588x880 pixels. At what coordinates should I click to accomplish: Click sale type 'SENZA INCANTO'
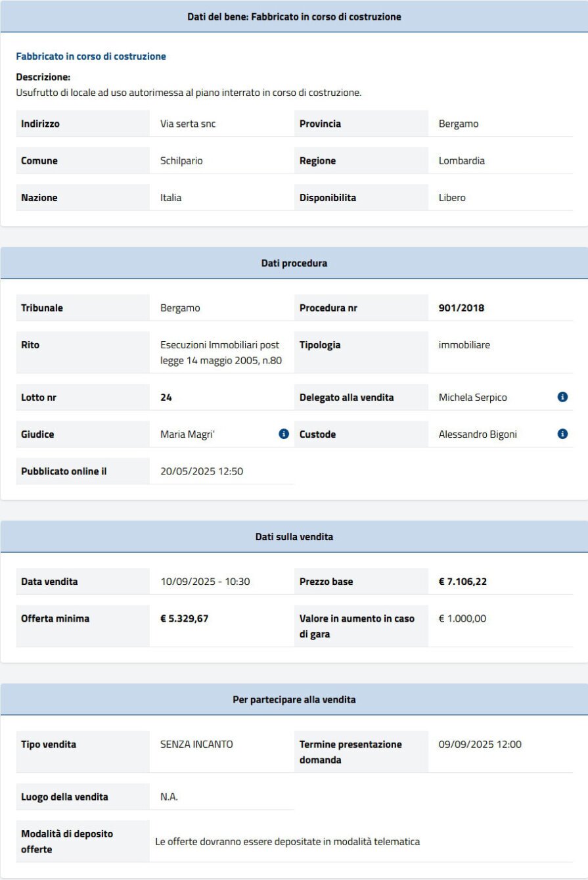tap(196, 744)
